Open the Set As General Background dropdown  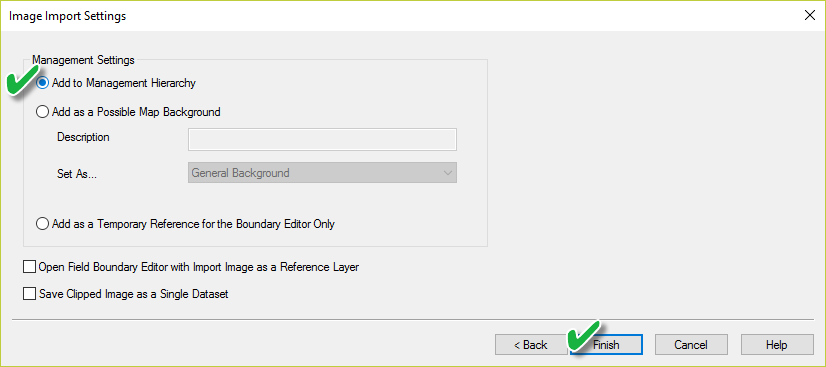pyautogui.click(x=322, y=173)
